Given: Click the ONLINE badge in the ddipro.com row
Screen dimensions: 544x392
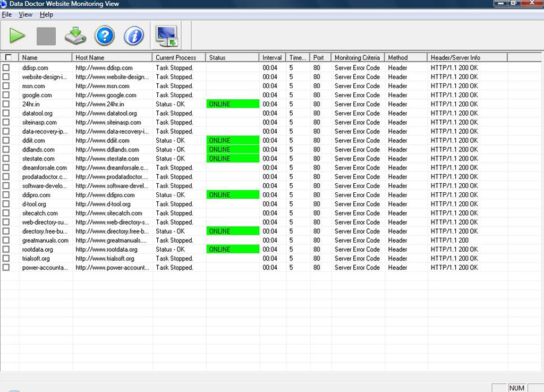Looking at the screenshot, I should click(233, 194).
